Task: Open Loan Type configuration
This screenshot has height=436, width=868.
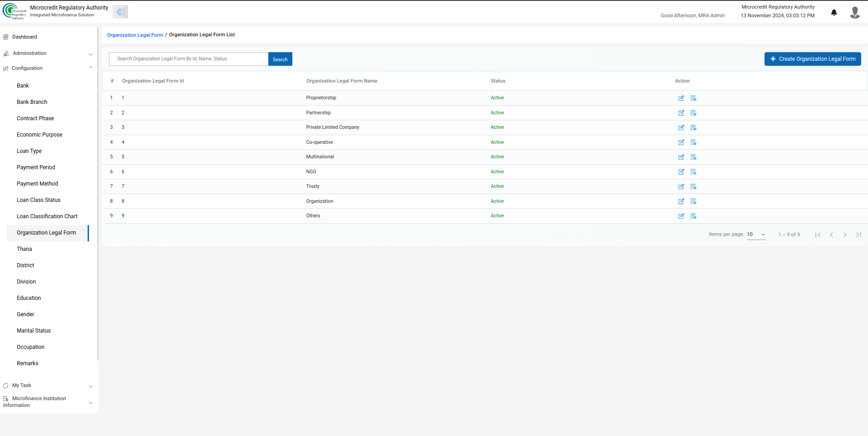Action: tap(29, 151)
